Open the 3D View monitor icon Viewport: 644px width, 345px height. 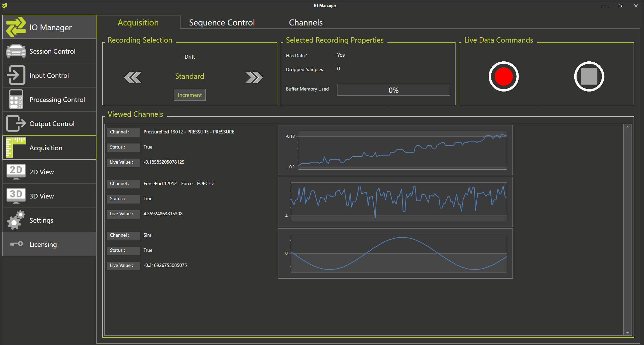16,196
